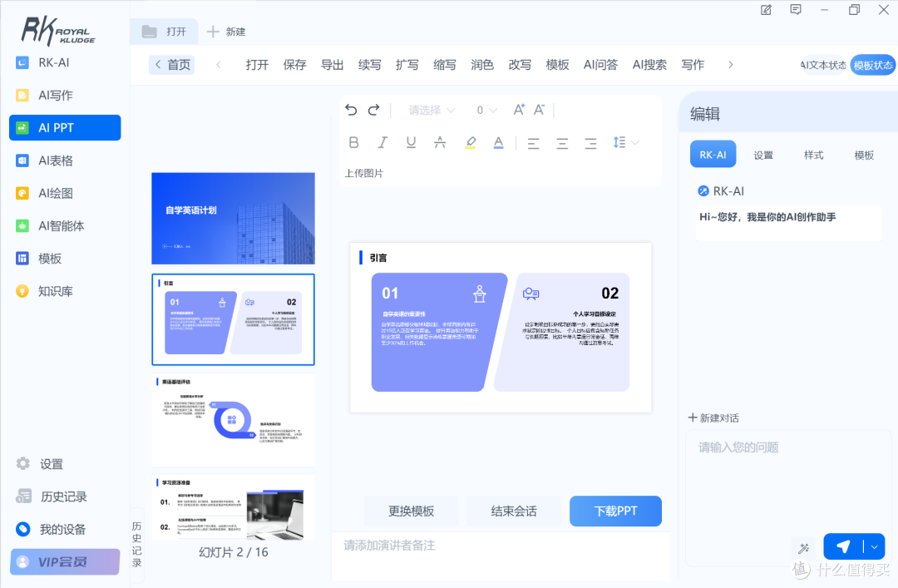Apply strikethrough formatting
Image resolution: width=898 pixels, height=588 pixels.
[440, 143]
